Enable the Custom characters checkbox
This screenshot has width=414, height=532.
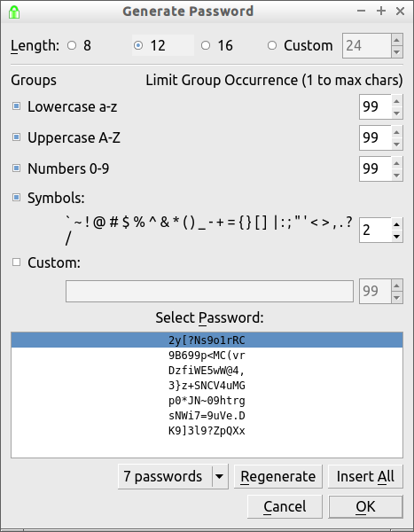click(x=16, y=262)
